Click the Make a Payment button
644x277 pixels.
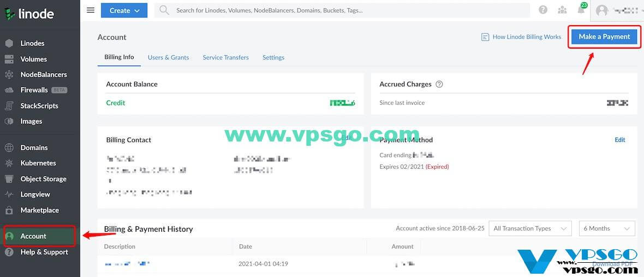(604, 37)
